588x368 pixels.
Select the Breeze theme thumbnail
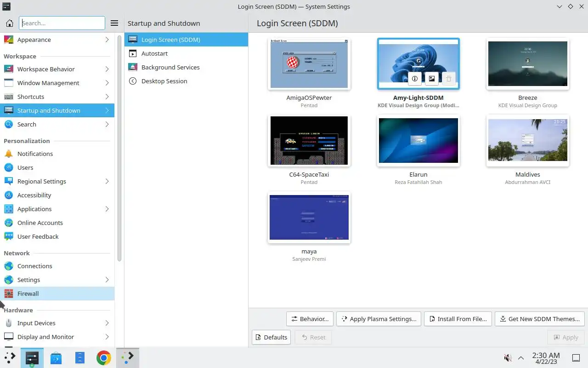click(x=528, y=64)
